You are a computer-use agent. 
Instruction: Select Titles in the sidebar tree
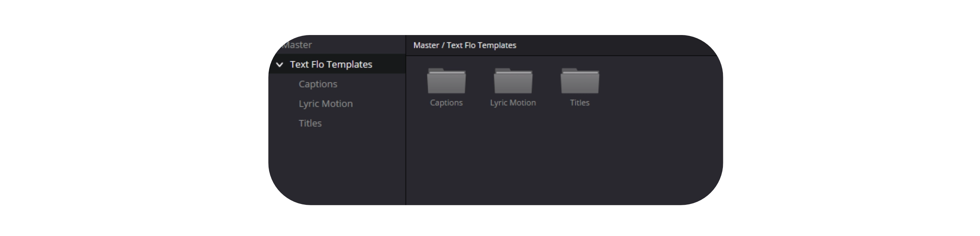tap(310, 123)
